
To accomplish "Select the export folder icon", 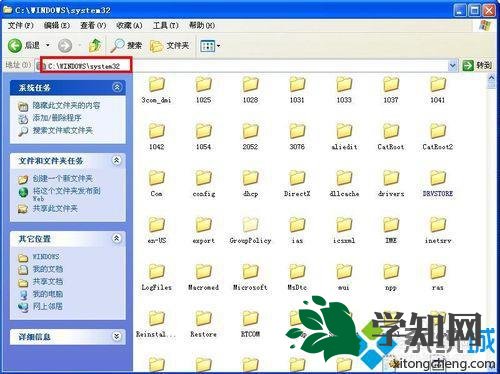I will 203,225.
